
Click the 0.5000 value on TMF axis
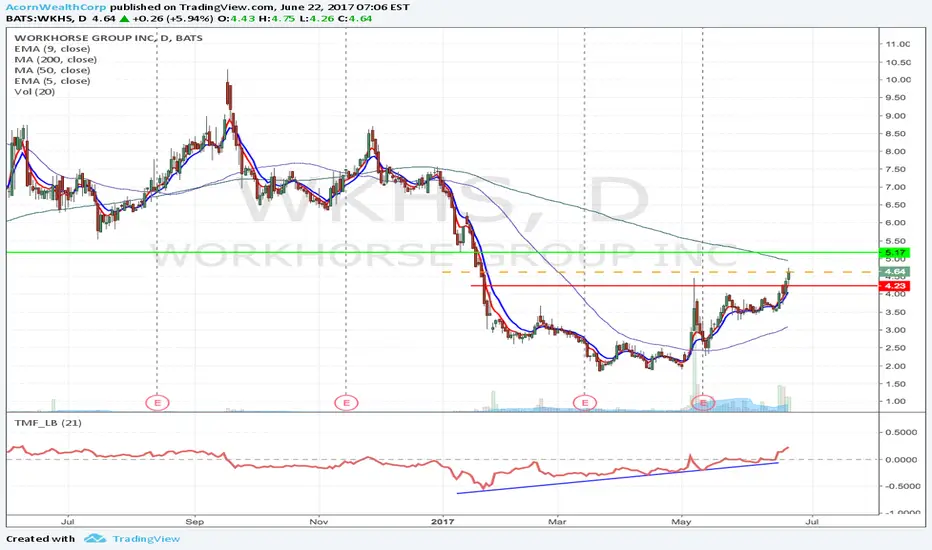(x=901, y=432)
